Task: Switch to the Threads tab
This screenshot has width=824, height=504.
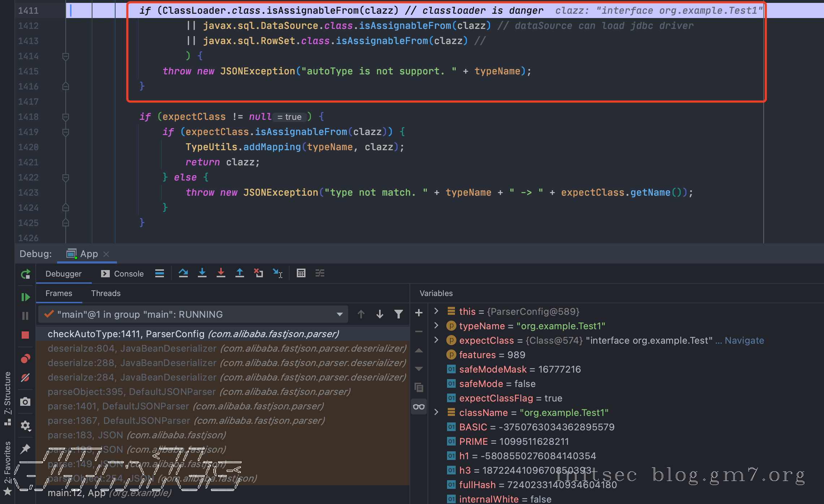Action: click(105, 293)
